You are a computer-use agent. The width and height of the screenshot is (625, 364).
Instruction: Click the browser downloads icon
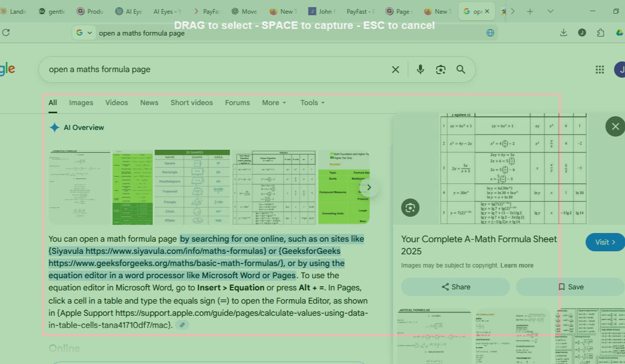point(564,32)
